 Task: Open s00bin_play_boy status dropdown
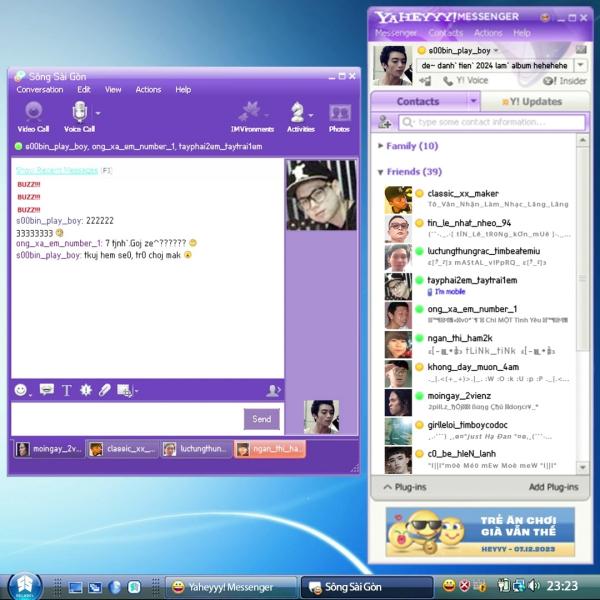(497, 51)
